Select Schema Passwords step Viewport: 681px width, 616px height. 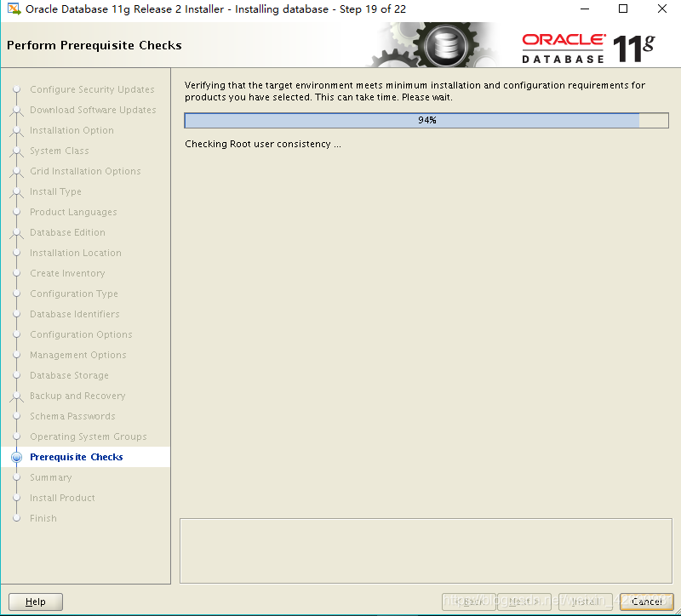[x=72, y=416]
